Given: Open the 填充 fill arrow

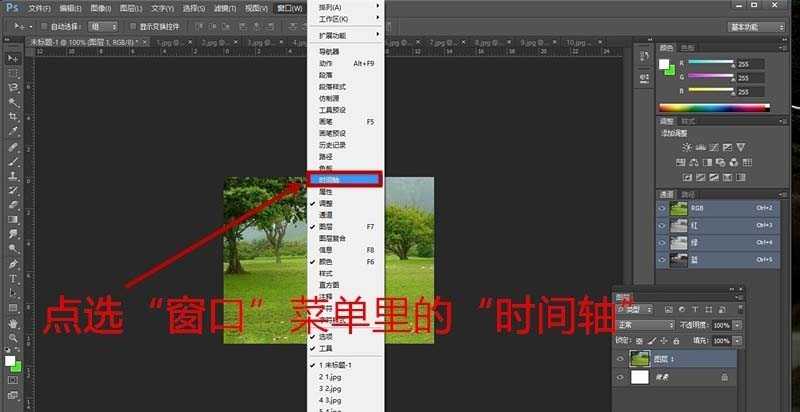Looking at the screenshot, I should tap(736, 340).
